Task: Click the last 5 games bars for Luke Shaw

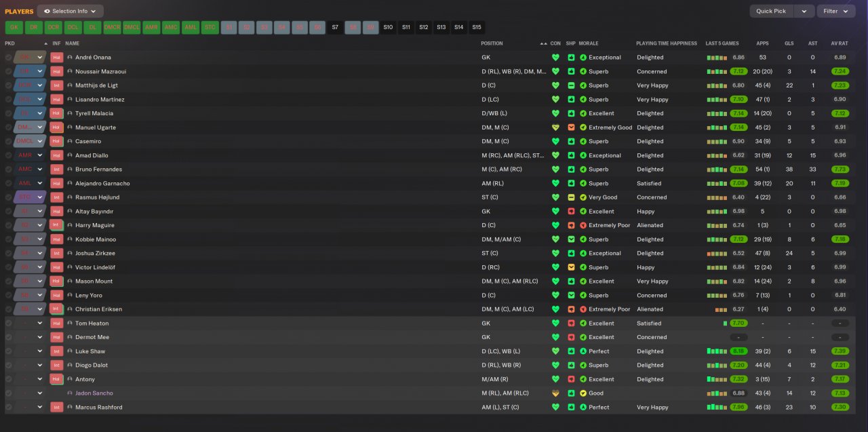Action: coord(717,351)
